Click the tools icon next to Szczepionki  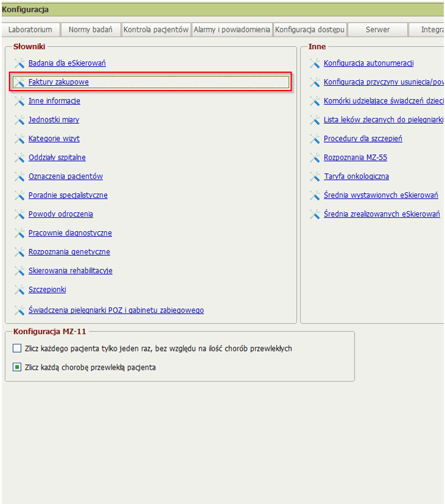[19, 290]
